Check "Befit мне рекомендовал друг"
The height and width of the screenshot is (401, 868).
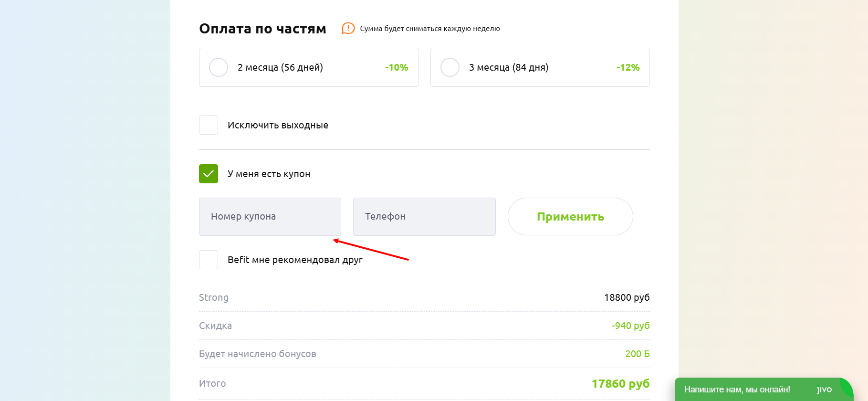click(x=208, y=260)
